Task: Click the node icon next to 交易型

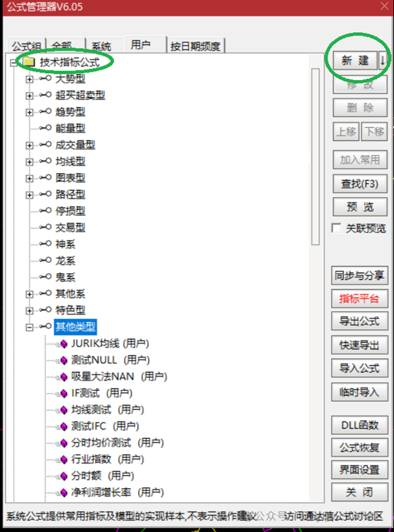Action: (x=46, y=227)
